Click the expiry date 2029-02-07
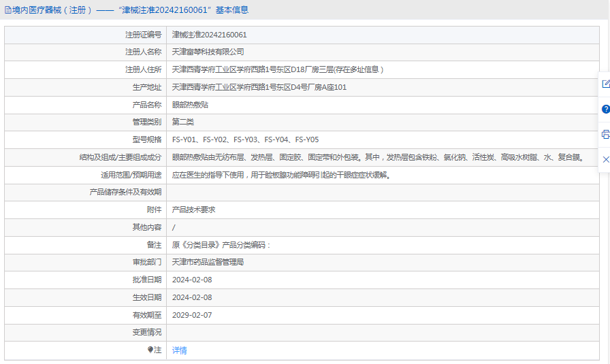This screenshot has width=610, height=364. 192,315
